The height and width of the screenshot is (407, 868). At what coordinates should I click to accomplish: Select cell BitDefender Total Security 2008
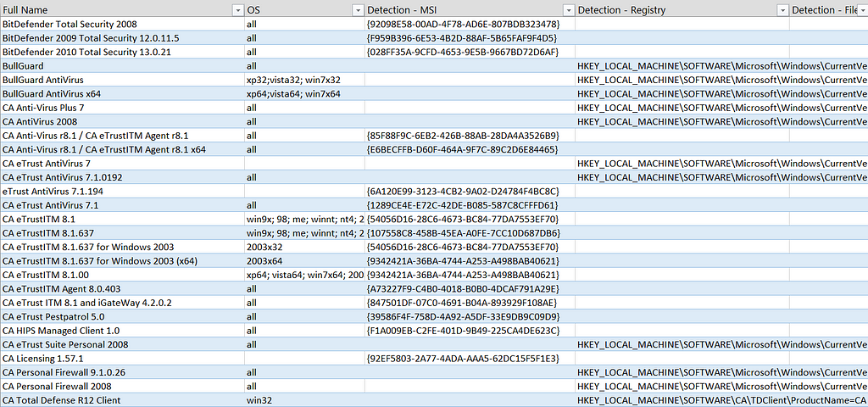122,25
